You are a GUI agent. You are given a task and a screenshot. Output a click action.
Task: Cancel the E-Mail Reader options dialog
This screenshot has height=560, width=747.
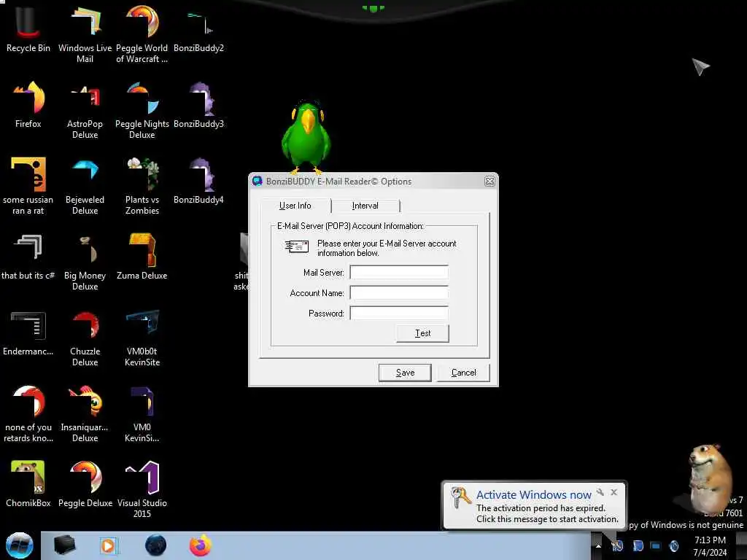click(x=463, y=373)
